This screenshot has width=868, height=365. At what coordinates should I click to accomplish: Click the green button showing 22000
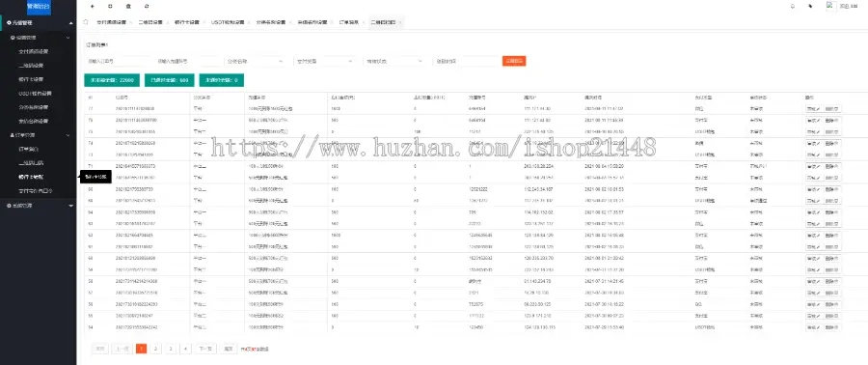click(112, 80)
